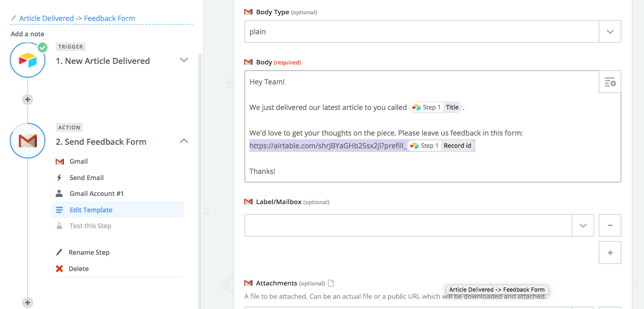Click the Airtable trigger step icon
644x309 pixels.
(x=28, y=60)
